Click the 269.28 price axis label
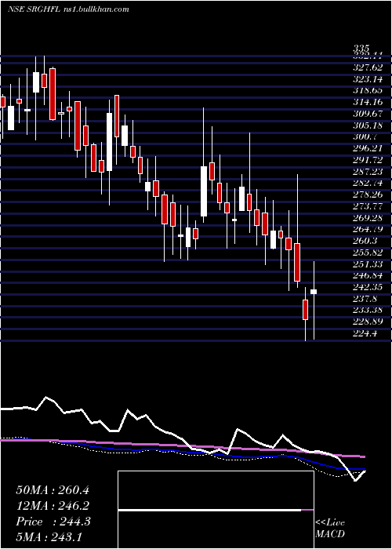The height and width of the screenshot is (549, 392). coord(368,218)
